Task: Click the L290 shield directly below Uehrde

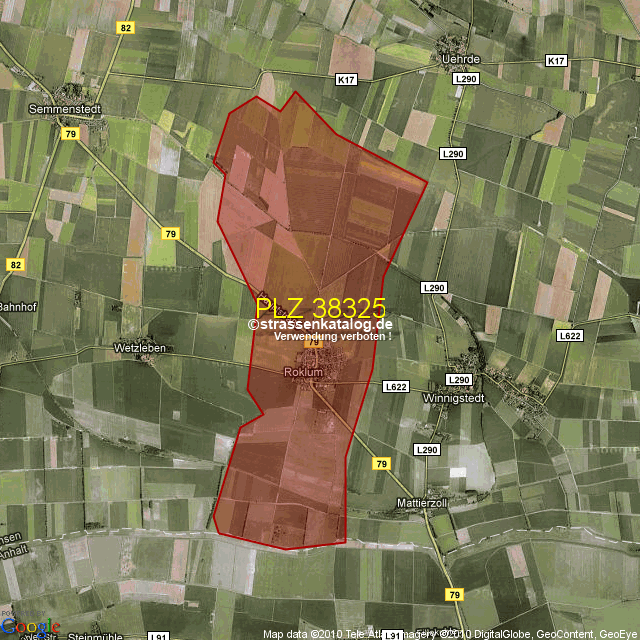Action: pyautogui.click(x=466, y=78)
